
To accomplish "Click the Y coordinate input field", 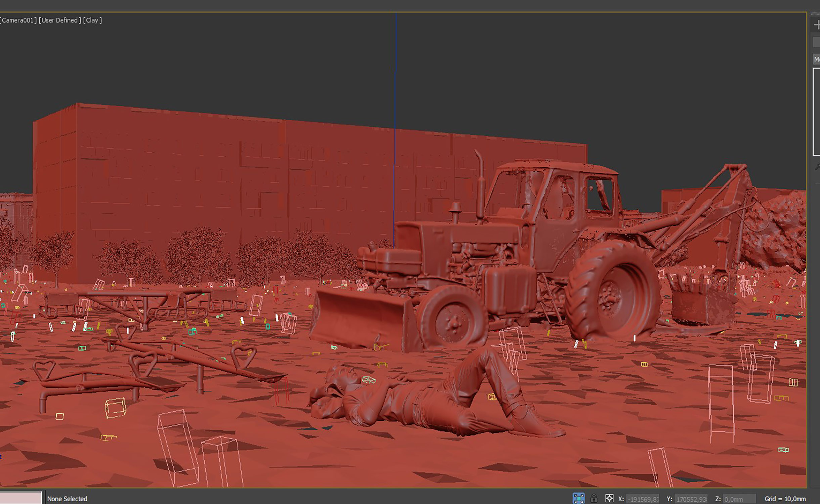I will (691, 499).
